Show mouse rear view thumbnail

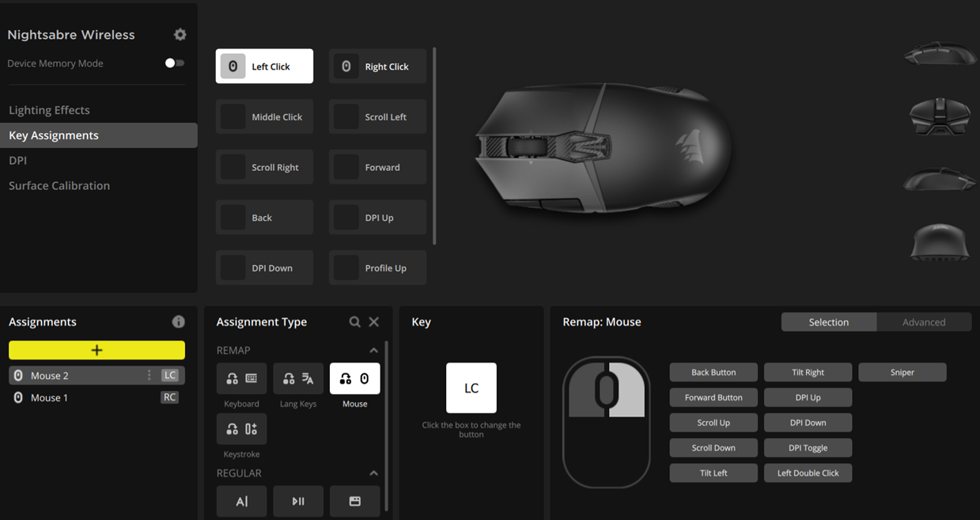(940, 241)
